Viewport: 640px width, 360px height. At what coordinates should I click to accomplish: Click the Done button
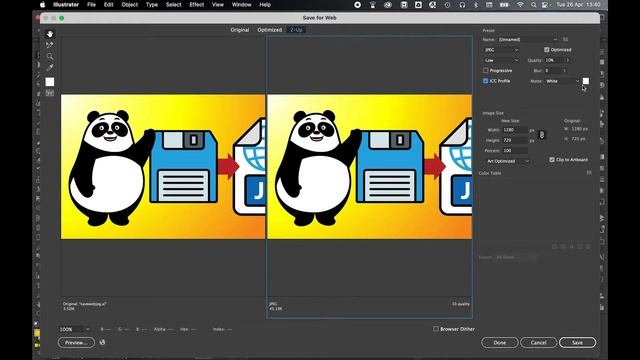[500, 342]
